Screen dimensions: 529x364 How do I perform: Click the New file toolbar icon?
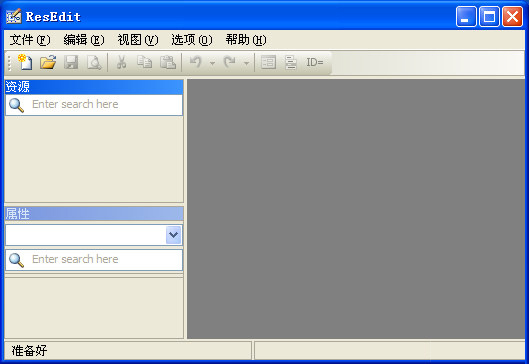25,62
